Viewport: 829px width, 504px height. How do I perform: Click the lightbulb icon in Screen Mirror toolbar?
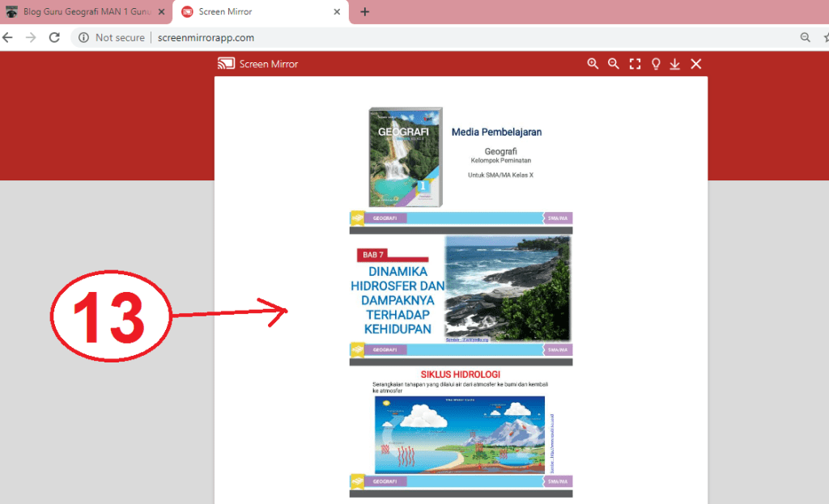pyautogui.click(x=656, y=64)
